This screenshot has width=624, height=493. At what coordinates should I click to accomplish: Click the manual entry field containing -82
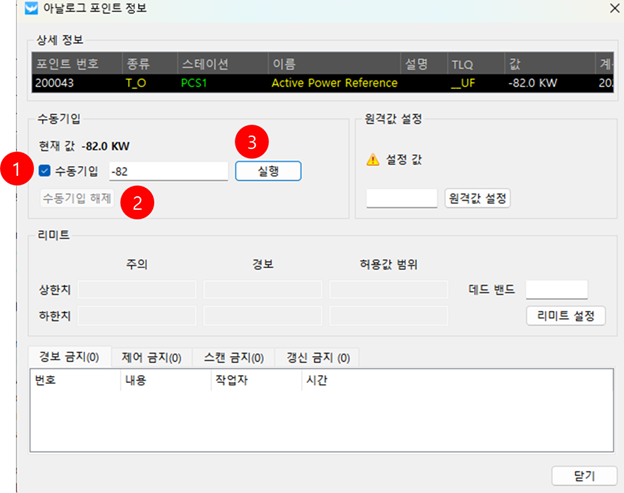pos(168,171)
